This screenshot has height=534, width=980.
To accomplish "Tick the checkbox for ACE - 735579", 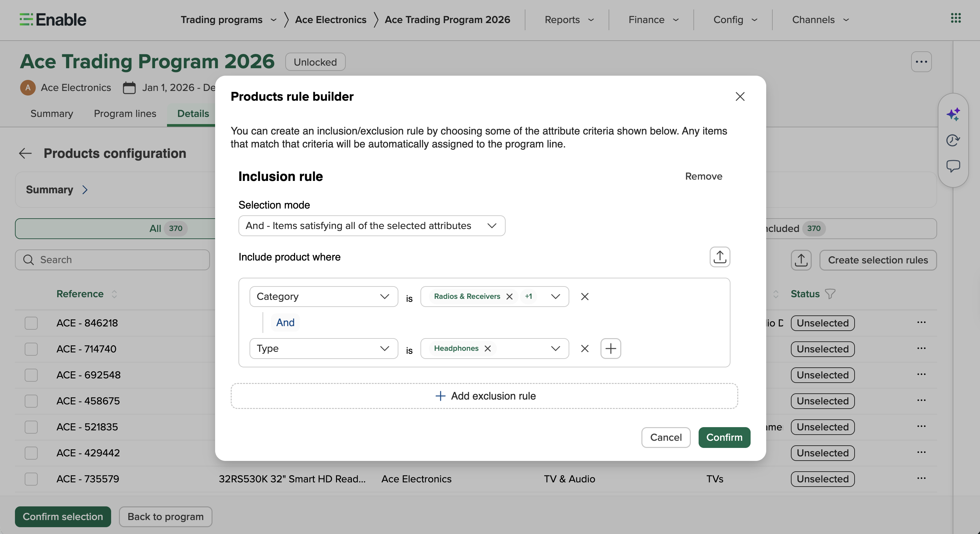I will click(31, 479).
